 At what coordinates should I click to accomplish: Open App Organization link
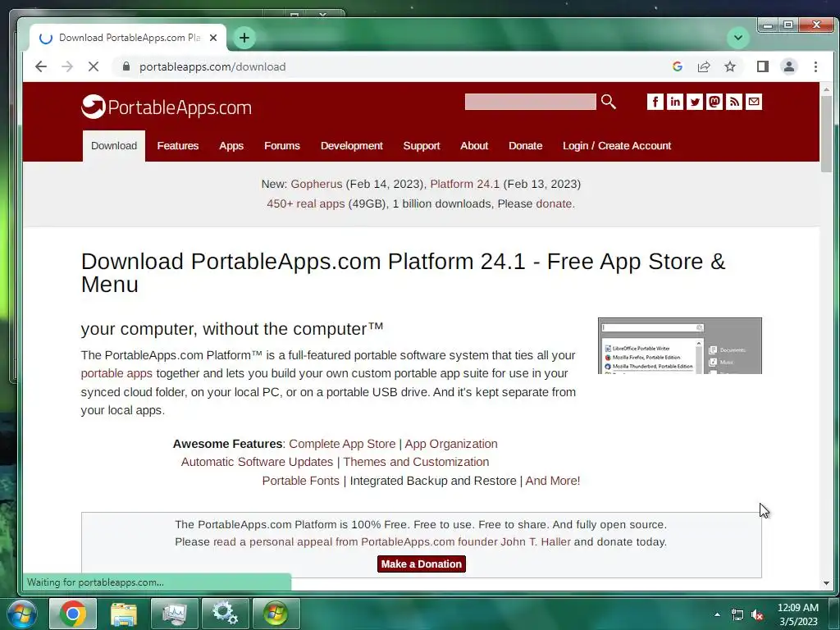point(451,444)
